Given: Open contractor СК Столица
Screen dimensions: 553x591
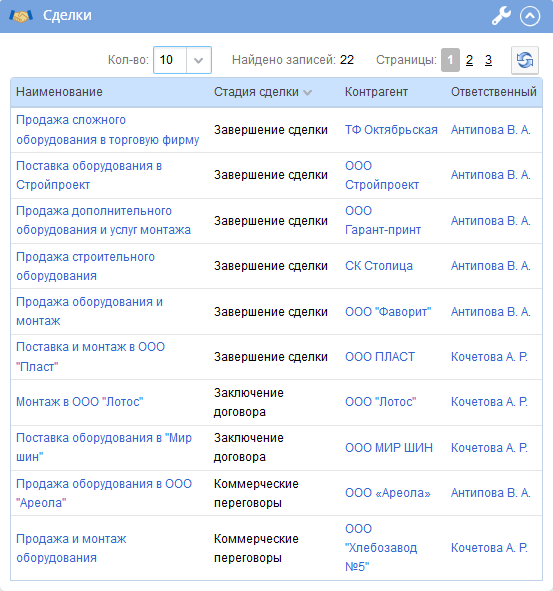Looking at the screenshot, I should pos(378,266).
